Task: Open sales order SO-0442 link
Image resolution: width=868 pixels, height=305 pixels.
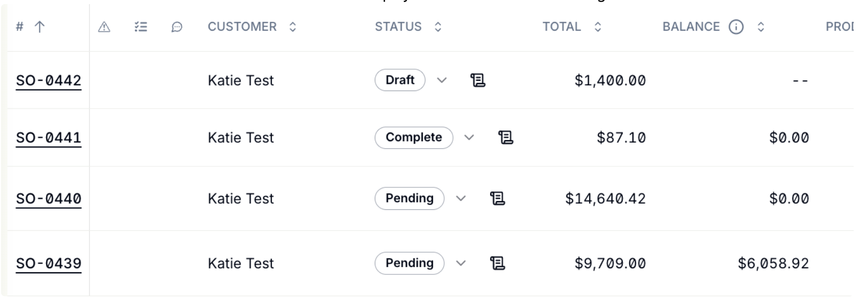Action: [49, 81]
